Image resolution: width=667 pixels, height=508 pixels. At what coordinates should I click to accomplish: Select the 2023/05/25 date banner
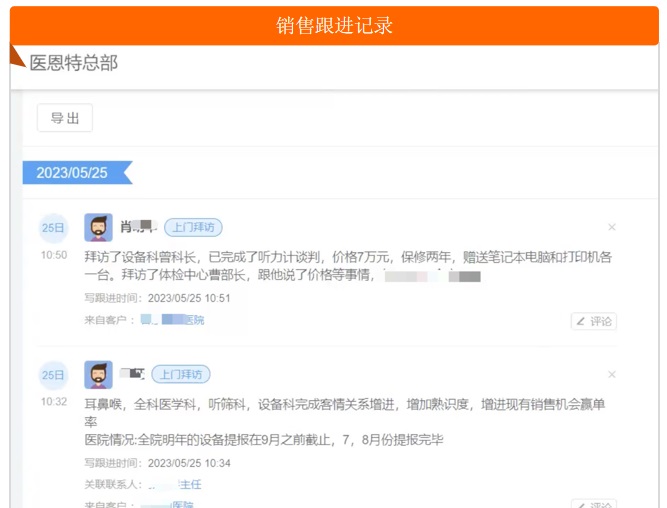(77, 173)
